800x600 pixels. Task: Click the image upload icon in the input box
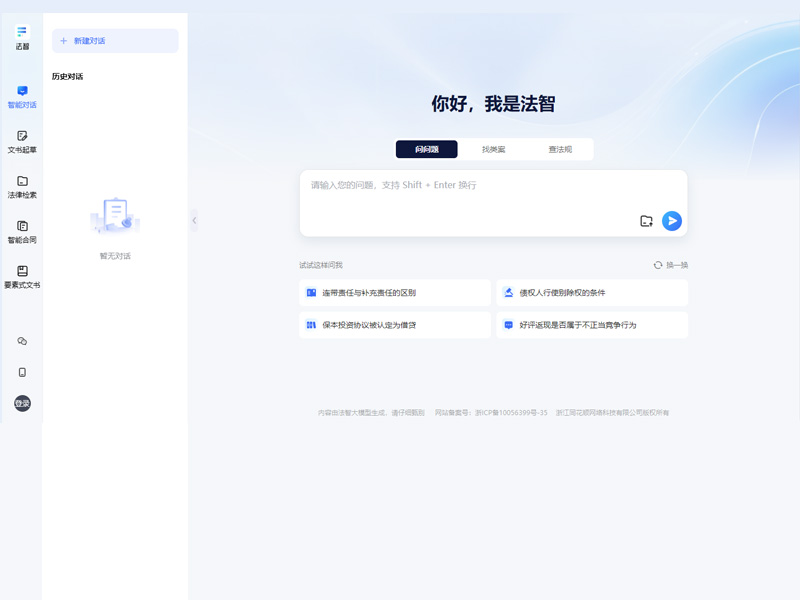[644, 220]
